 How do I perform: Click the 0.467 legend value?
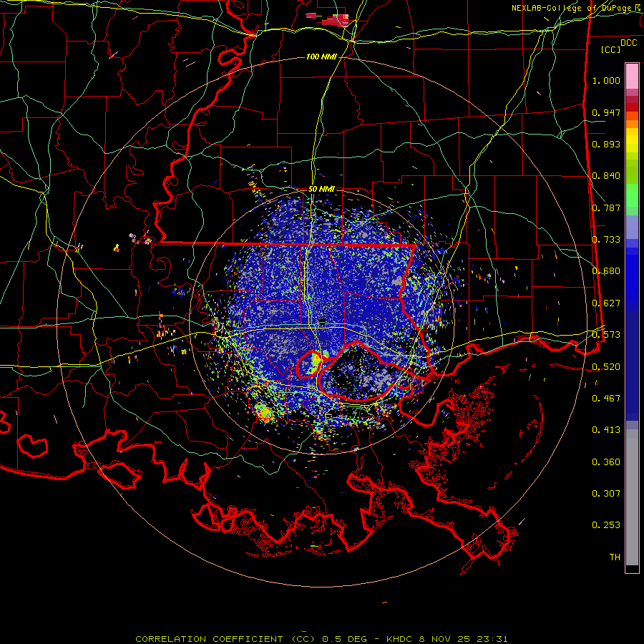[x=606, y=399]
